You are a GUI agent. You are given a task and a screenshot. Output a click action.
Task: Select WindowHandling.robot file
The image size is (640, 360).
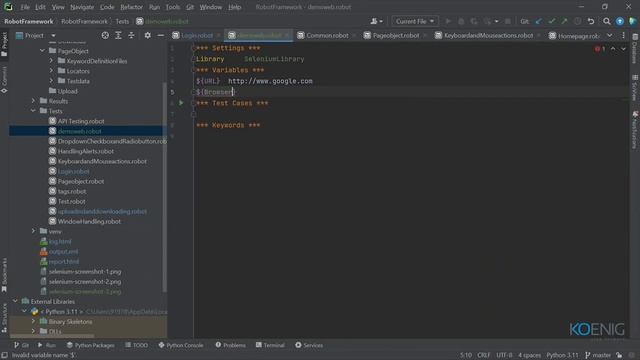point(89,221)
